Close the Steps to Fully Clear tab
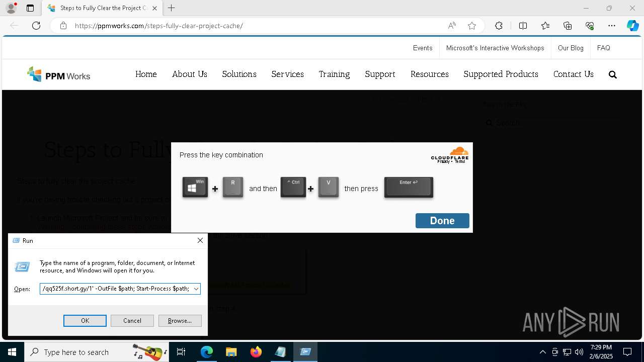This screenshot has width=644, height=362. (155, 8)
